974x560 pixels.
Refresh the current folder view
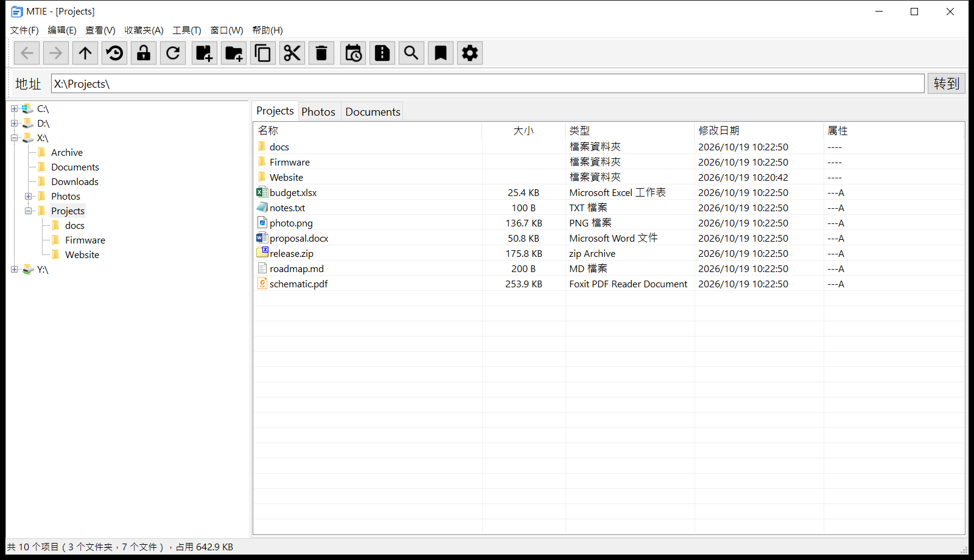click(x=173, y=53)
